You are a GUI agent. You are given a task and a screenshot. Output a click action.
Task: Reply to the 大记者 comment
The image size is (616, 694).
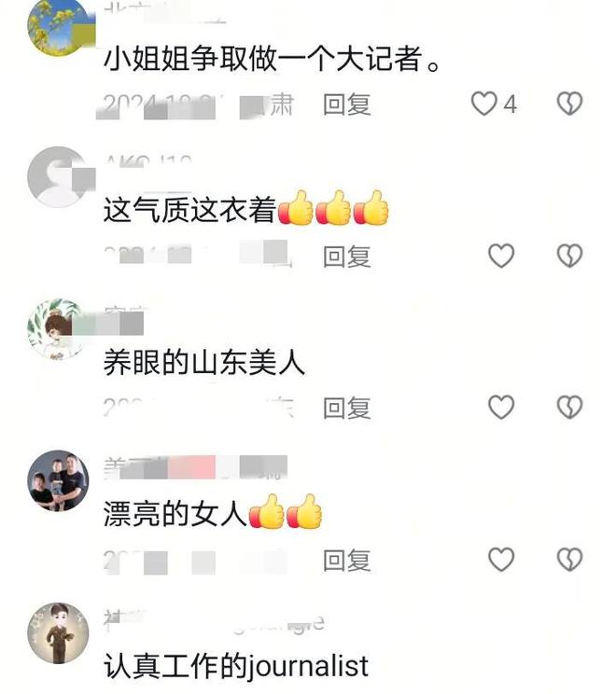[x=347, y=104]
